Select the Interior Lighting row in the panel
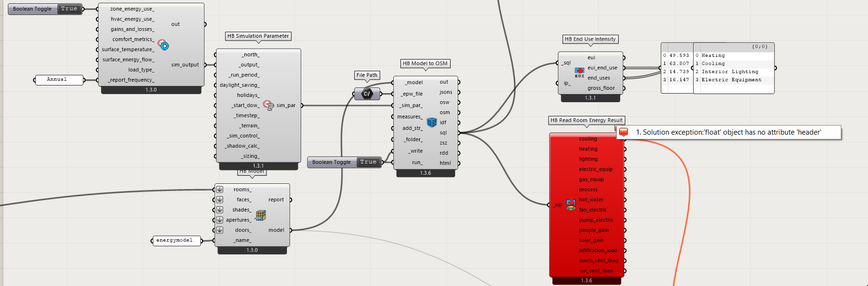 click(x=734, y=72)
